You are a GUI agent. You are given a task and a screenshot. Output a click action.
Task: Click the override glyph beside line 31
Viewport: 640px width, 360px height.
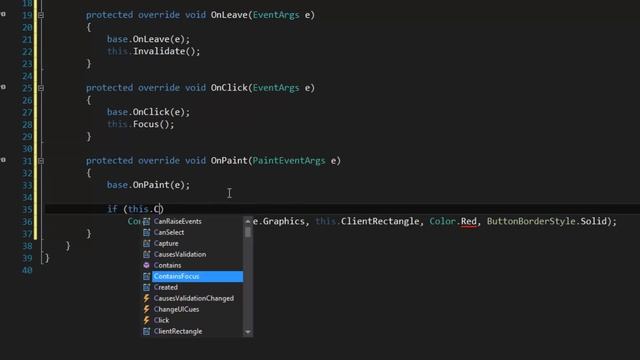pyautogui.click(x=3, y=160)
